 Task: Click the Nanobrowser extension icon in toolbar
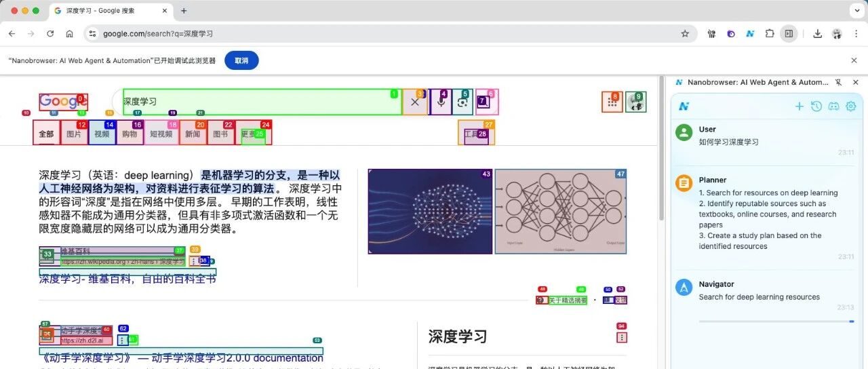pyautogui.click(x=750, y=34)
